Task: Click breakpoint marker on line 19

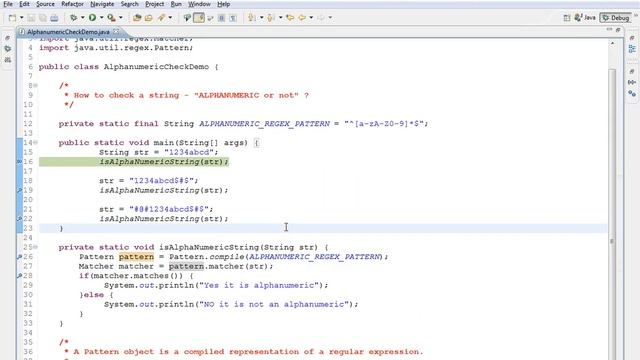Action: coord(19,190)
